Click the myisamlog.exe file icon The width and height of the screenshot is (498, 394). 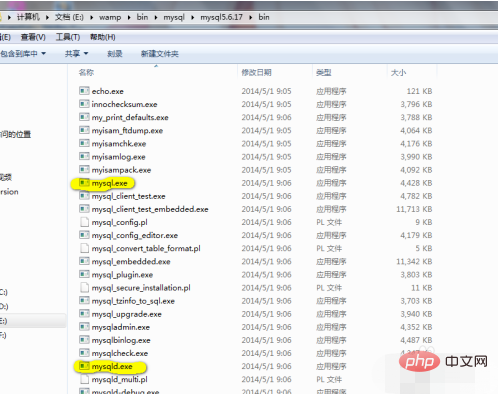[84, 156]
